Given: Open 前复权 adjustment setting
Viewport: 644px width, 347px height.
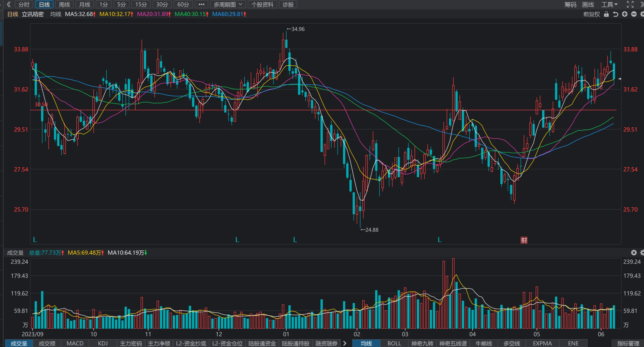Looking at the screenshot, I should [x=591, y=14].
